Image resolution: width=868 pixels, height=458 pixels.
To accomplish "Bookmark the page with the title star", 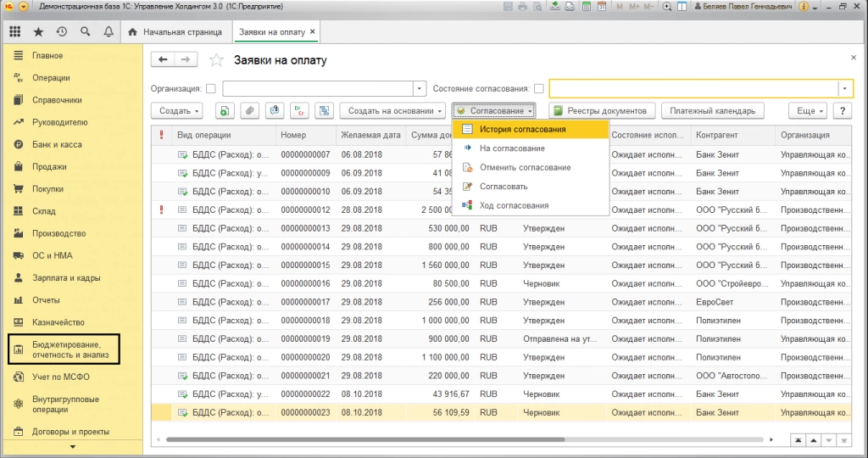I will point(217,60).
